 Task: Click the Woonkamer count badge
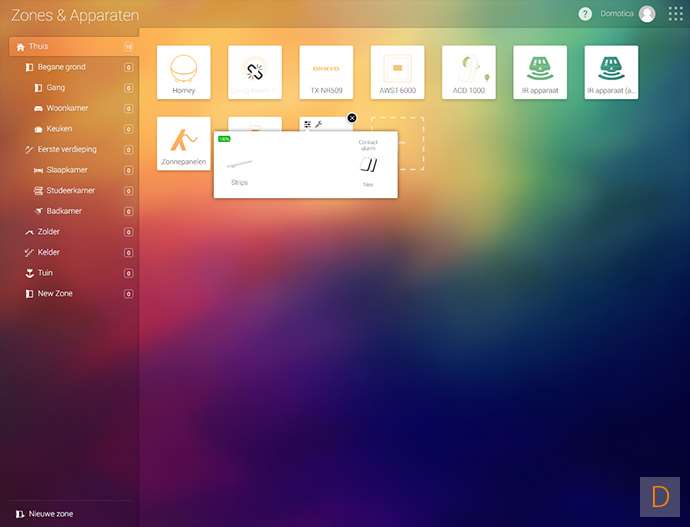[x=128, y=108]
